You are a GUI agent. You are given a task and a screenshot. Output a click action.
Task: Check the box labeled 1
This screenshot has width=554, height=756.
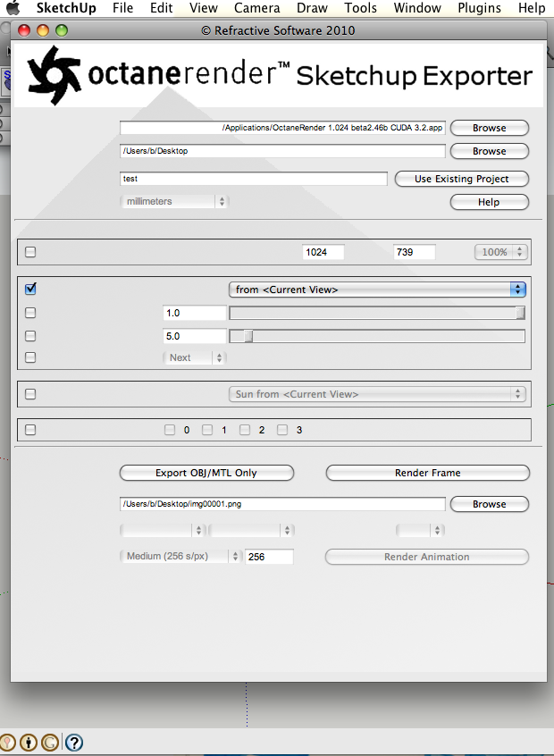pos(207,430)
